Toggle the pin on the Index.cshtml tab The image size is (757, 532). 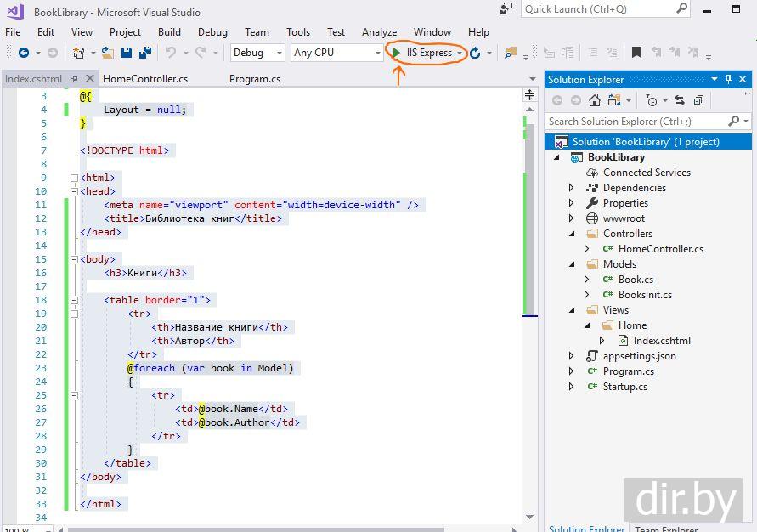point(74,79)
